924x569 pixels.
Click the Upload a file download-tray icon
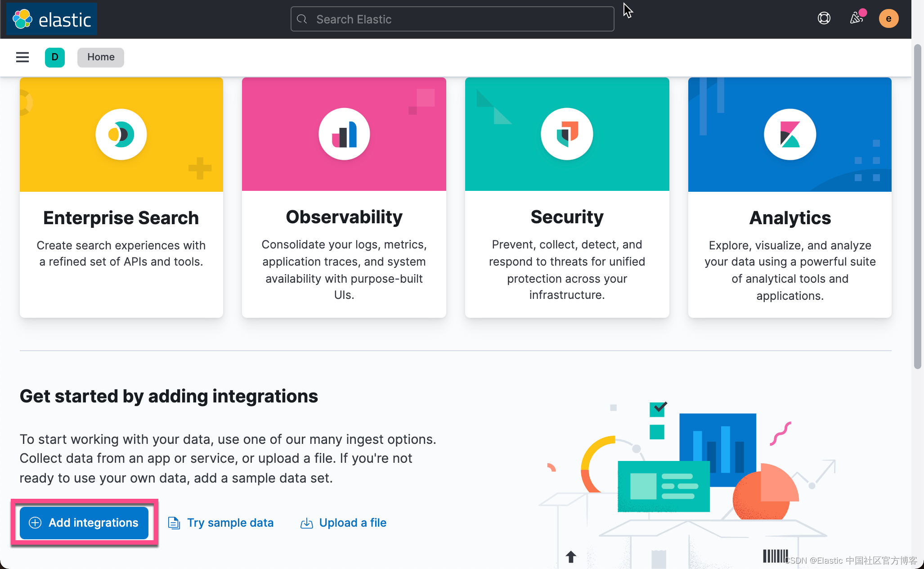[x=306, y=523]
